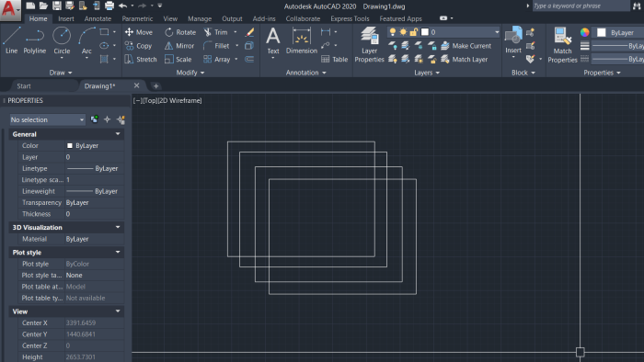Collapse the General properties section

tap(118, 134)
